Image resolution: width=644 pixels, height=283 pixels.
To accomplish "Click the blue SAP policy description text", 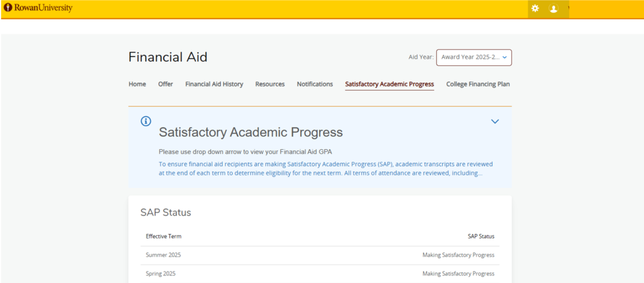I will tap(325, 168).
